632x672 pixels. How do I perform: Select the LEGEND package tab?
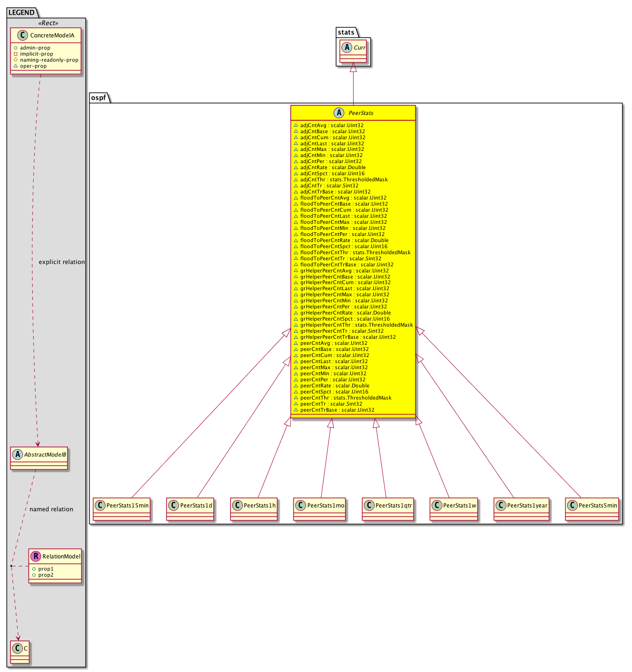click(21, 13)
